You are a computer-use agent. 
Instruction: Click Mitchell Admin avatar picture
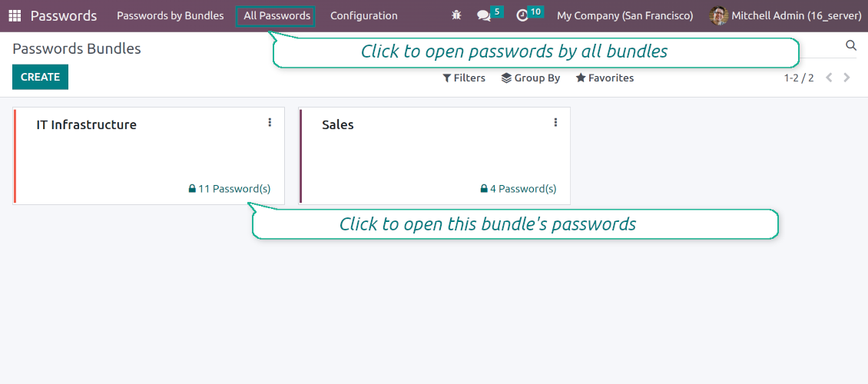tap(718, 15)
